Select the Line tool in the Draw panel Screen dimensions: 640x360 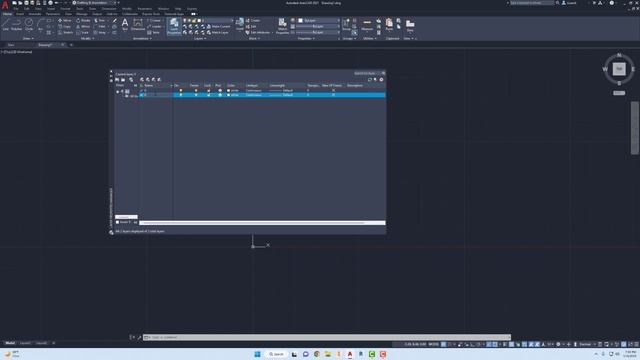(x=5, y=24)
